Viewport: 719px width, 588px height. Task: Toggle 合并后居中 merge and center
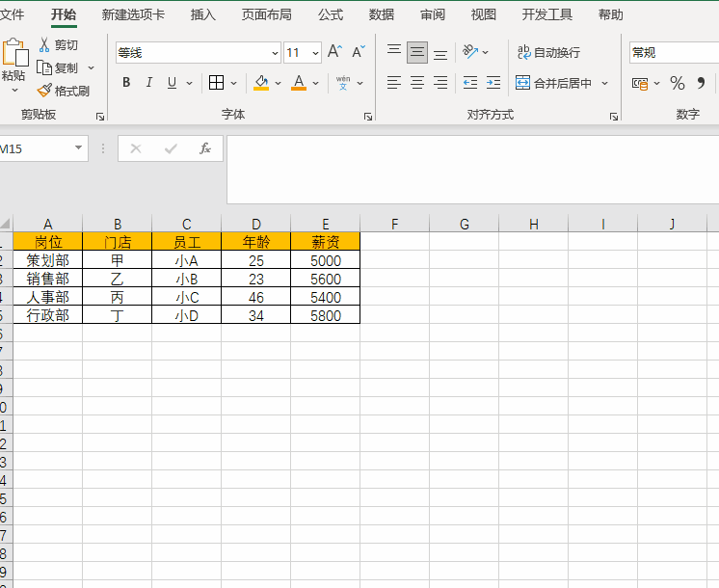pyautogui.click(x=553, y=83)
